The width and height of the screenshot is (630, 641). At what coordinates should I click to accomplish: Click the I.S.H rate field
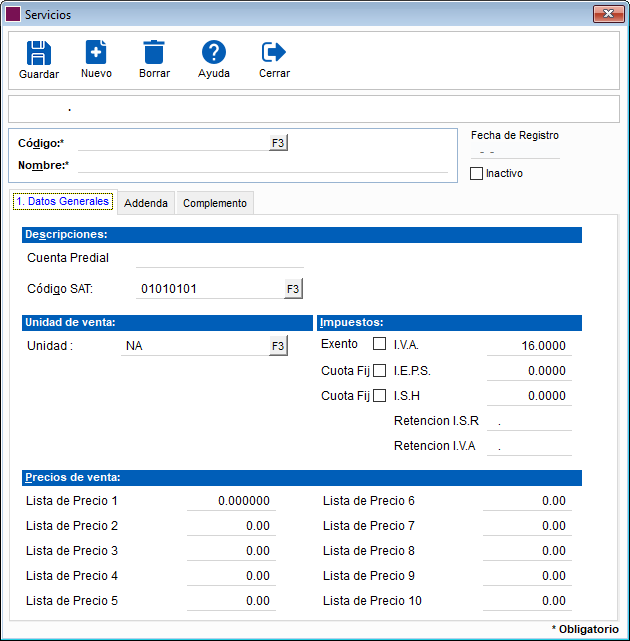[x=529, y=396]
